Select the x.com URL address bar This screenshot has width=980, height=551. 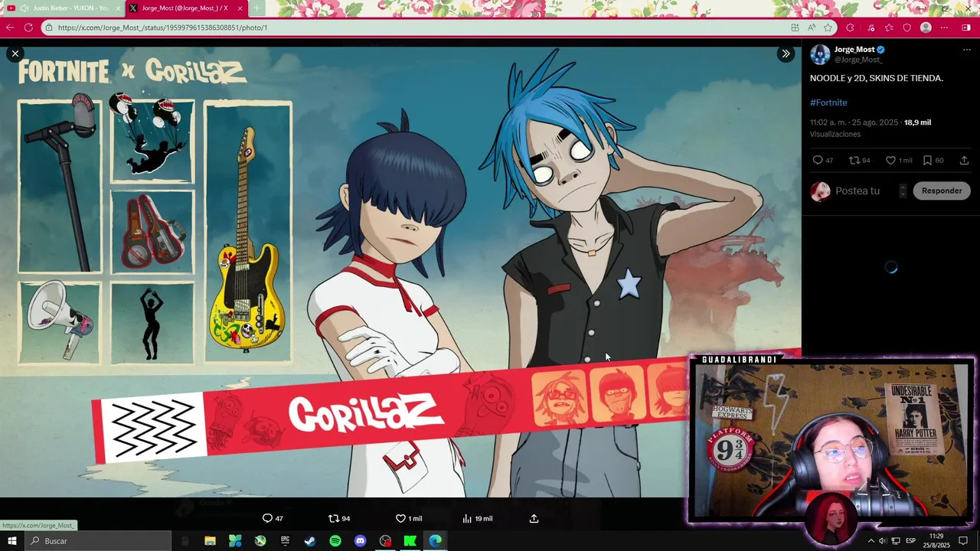(439, 28)
